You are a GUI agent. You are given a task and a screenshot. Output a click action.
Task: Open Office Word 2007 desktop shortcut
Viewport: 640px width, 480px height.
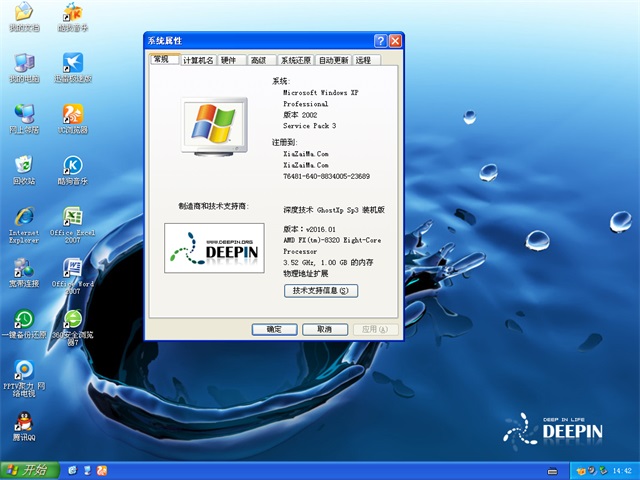pos(72,270)
